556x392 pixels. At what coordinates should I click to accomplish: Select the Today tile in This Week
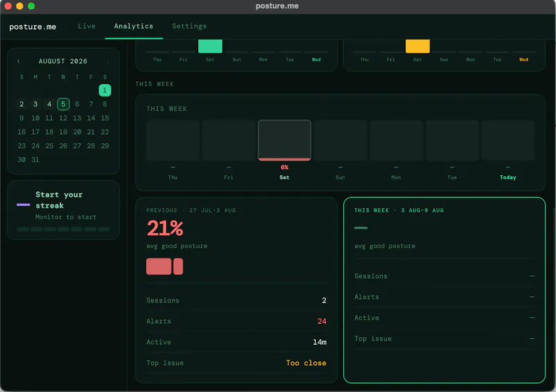click(508, 140)
